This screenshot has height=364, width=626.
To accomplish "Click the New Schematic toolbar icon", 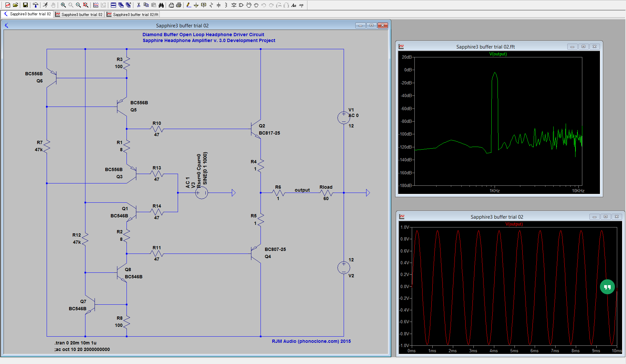I will point(8,5).
